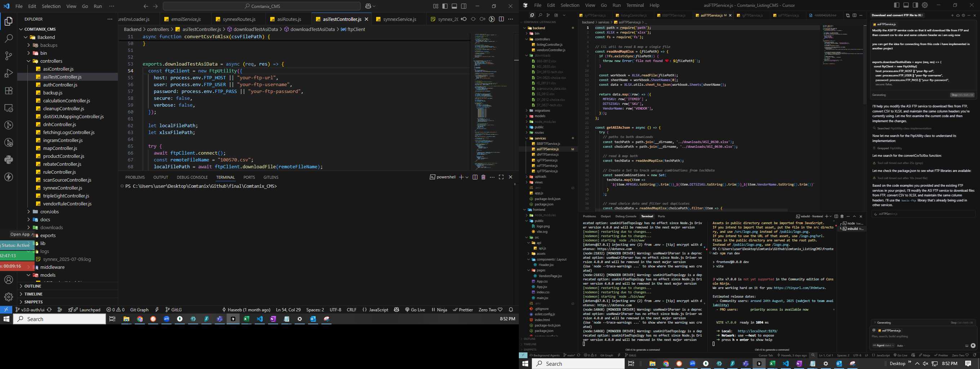Open Search view in VS Code activity bar

[8, 38]
